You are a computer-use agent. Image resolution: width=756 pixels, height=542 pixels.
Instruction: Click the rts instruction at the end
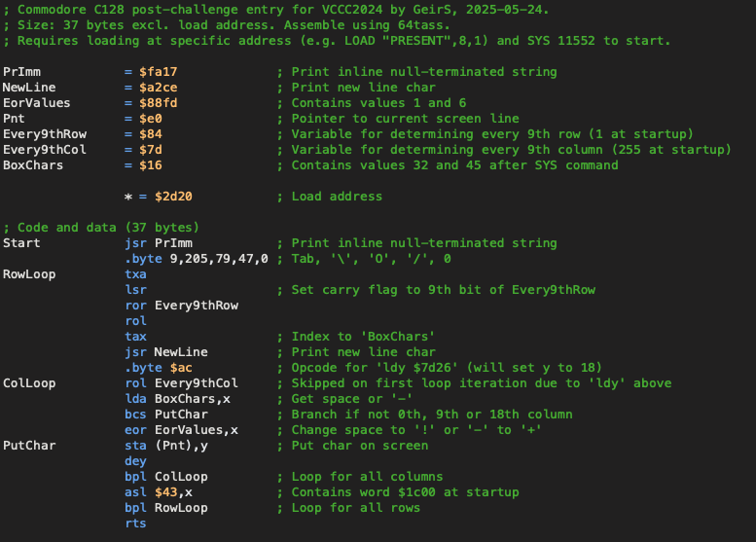[x=135, y=524]
